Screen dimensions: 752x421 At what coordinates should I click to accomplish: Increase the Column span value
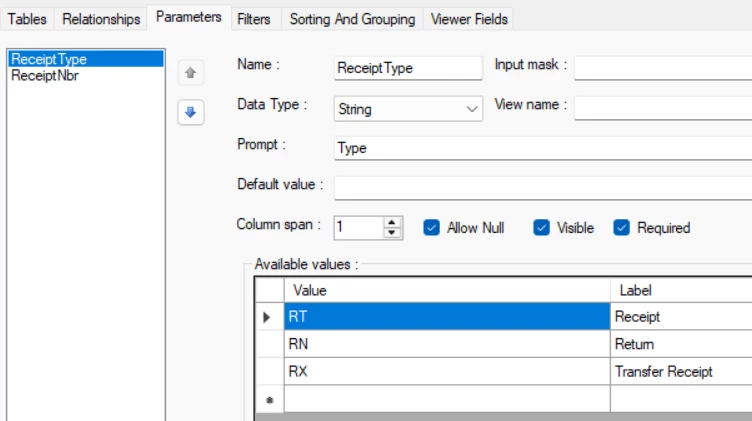click(393, 222)
